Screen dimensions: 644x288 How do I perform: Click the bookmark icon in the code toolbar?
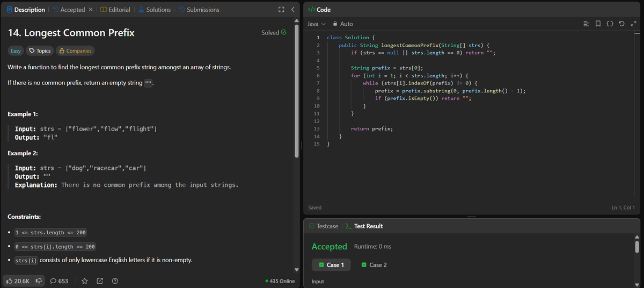pos(598,24)
